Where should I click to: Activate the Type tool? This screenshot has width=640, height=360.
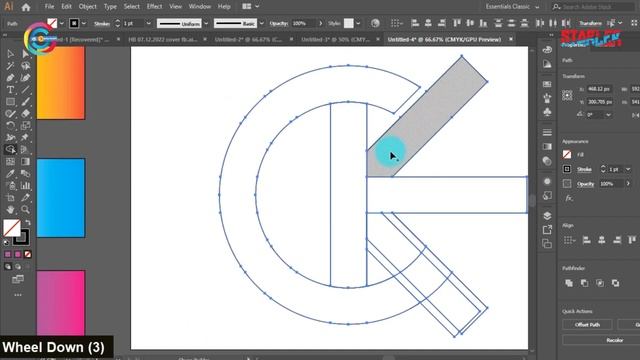10,90
